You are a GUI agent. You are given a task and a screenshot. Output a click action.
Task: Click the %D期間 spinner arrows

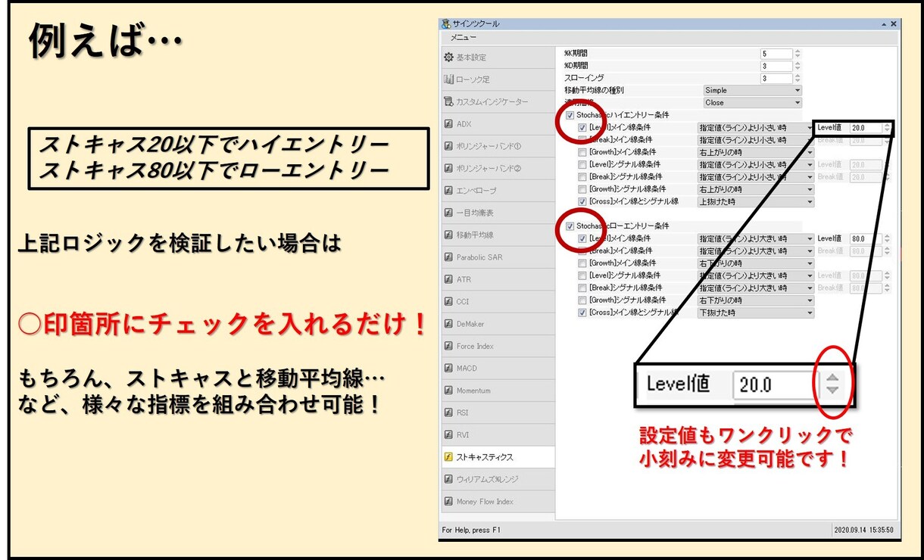798,66
